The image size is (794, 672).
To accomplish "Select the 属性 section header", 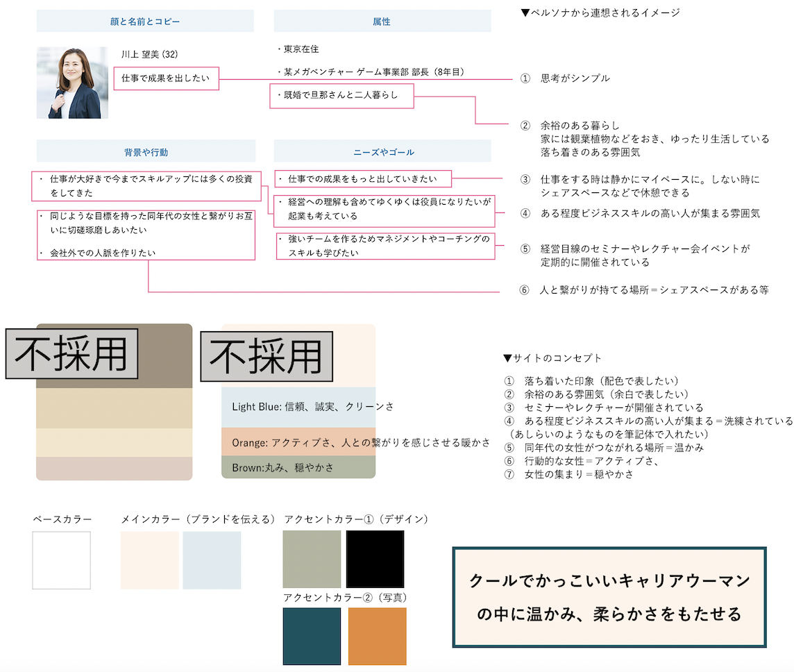I will [x=382, y=22].
